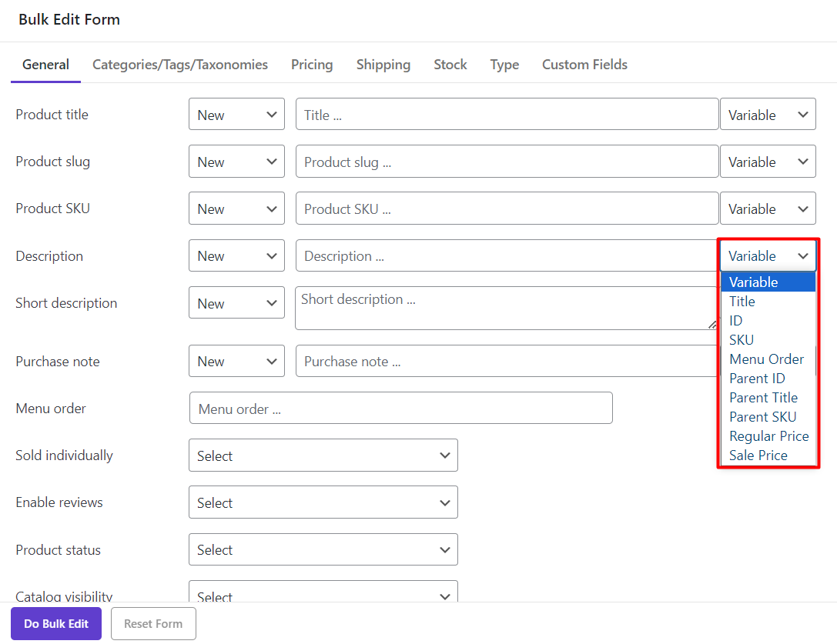Image resolution: width=837 pixels, height=644 pixels.
Task: Click the Do Bulk Edit button
Action: [x=56, y=623]
